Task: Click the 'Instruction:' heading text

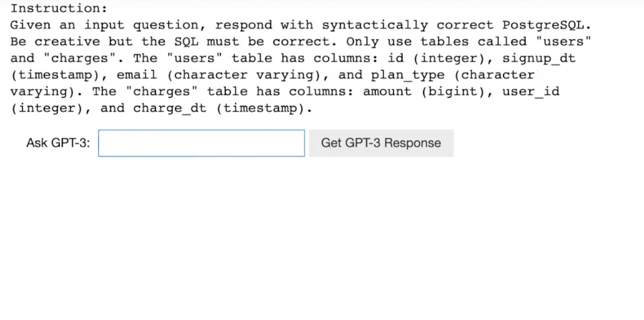Action: coord(59,8)
